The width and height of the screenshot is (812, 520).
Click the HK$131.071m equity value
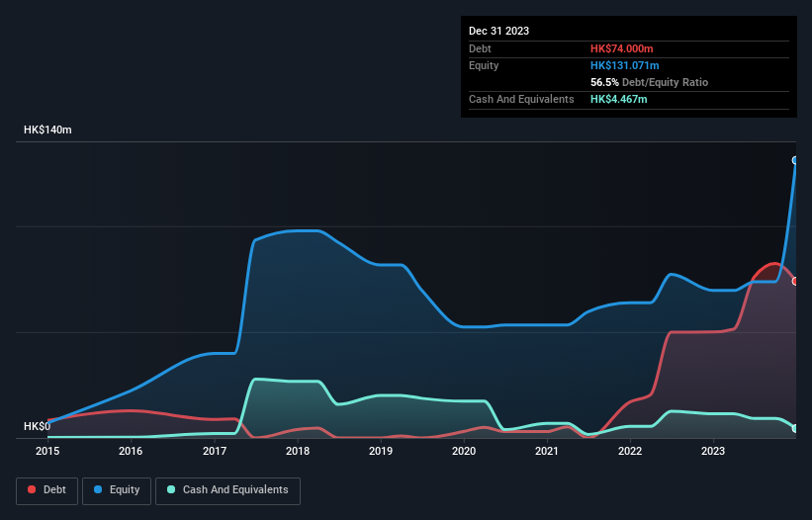[x=624, y=65]
